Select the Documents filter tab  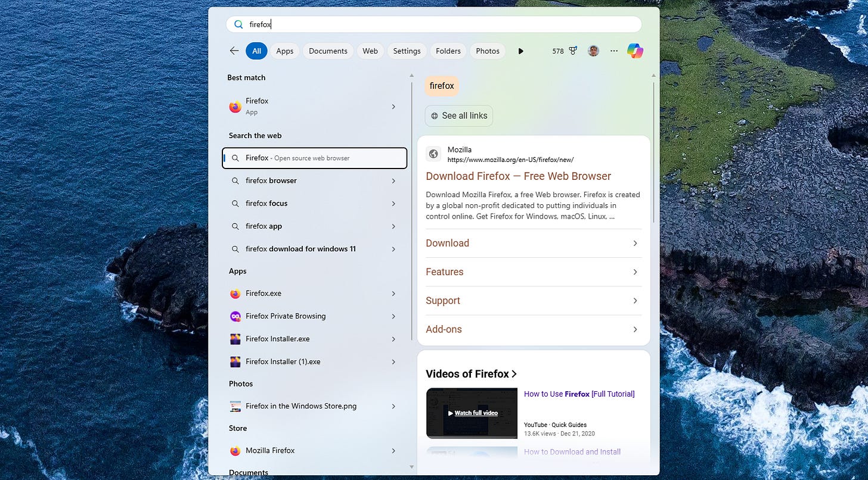328,51
